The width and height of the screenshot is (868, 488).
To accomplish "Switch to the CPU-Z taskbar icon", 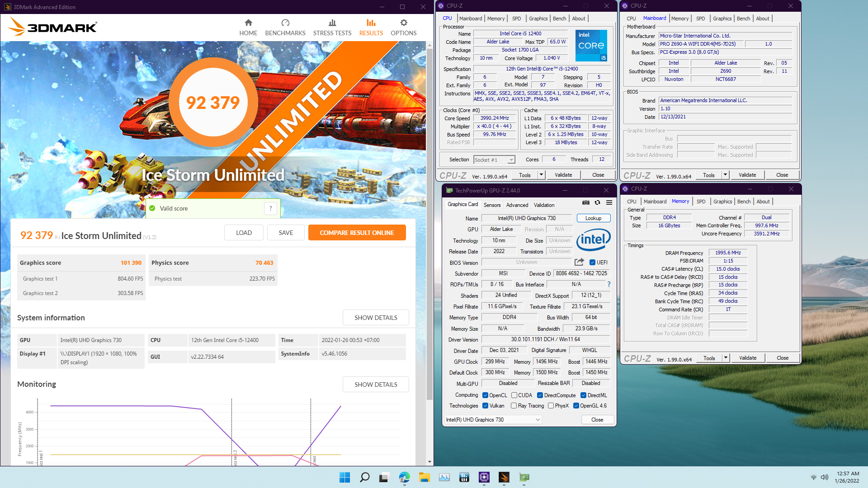I will [484, 477].
